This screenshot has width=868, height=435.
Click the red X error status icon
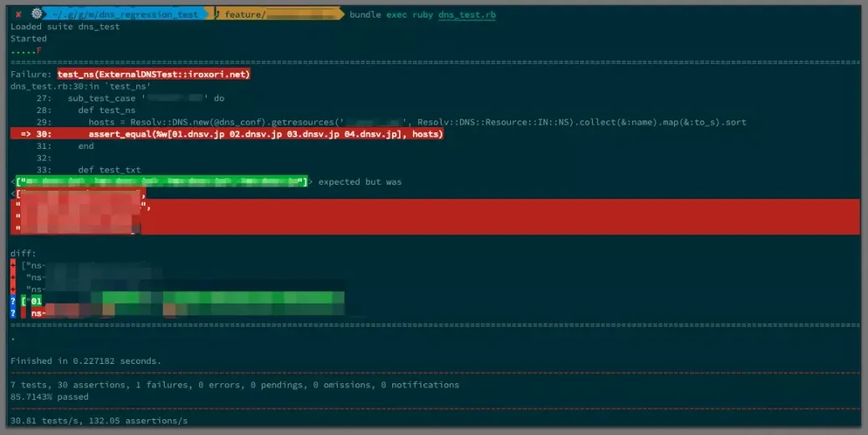click(18, 14)
